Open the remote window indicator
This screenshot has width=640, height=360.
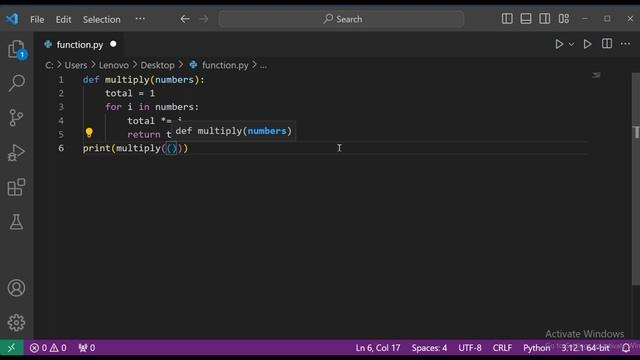(x=11, y=348)
